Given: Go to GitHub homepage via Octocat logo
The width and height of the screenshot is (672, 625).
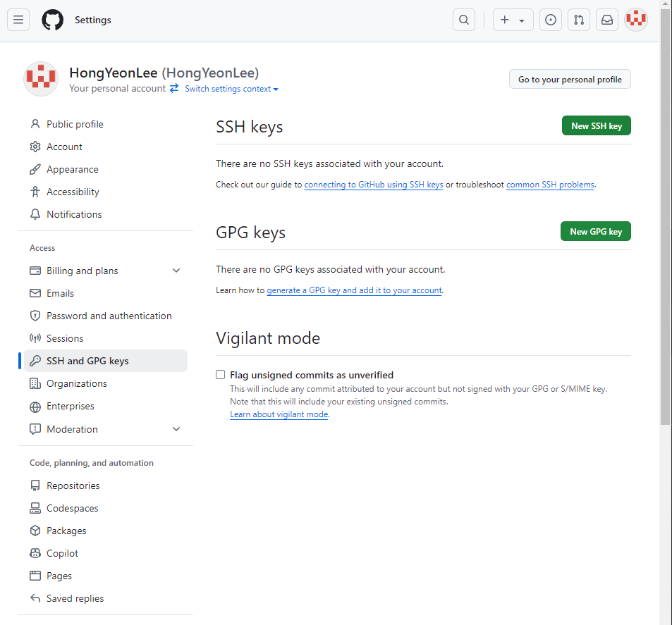Looking at the screenshot, I should pos(52,20).
